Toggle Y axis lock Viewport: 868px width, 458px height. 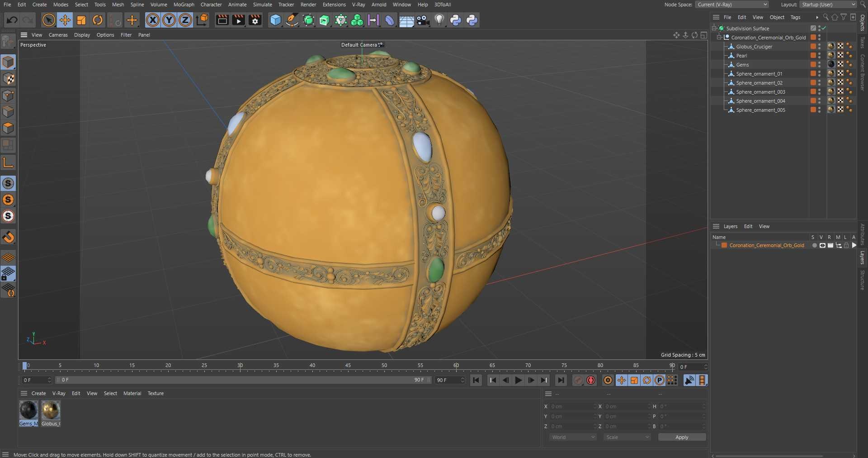pos(169,20)
